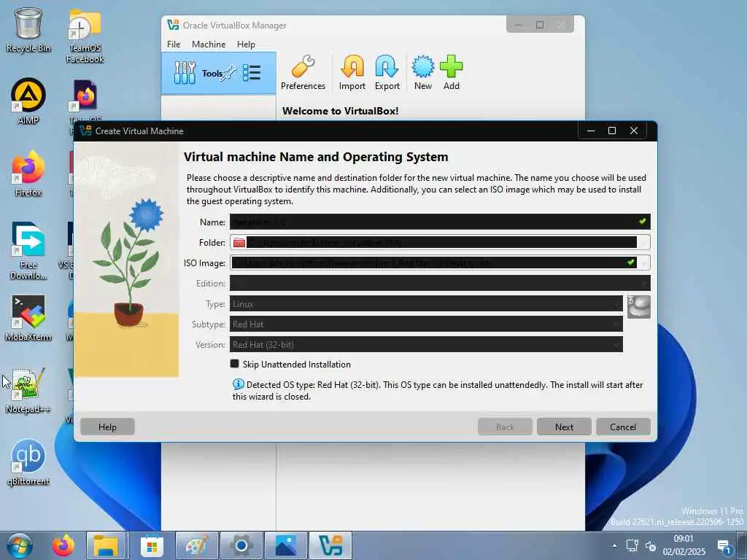
Task: Launch MobaXterm from the desktop
Action: 28,318
